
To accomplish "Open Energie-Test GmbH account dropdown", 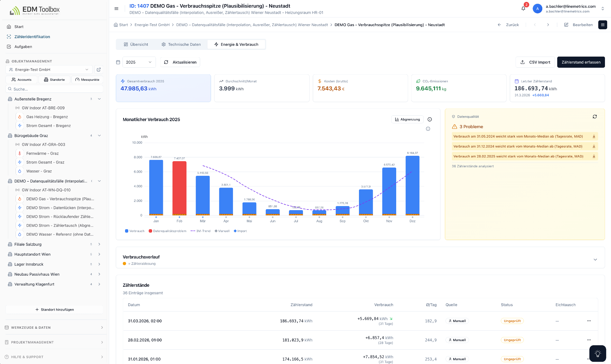I will click(49, 70).
